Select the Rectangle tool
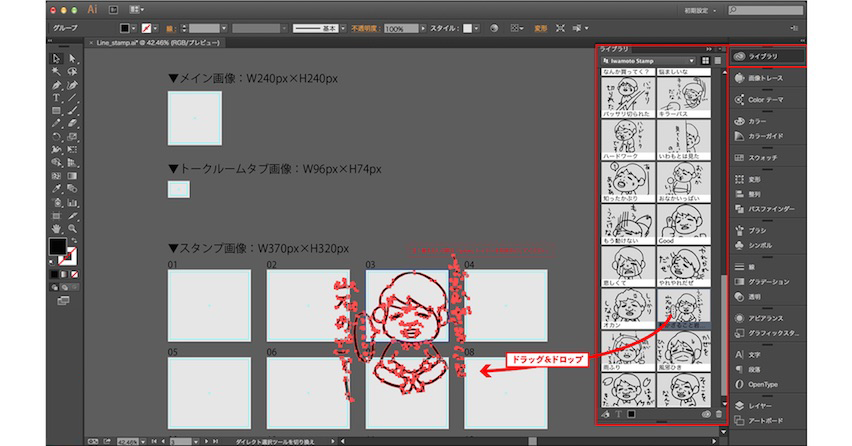852x446 pixels. [56, 111]
